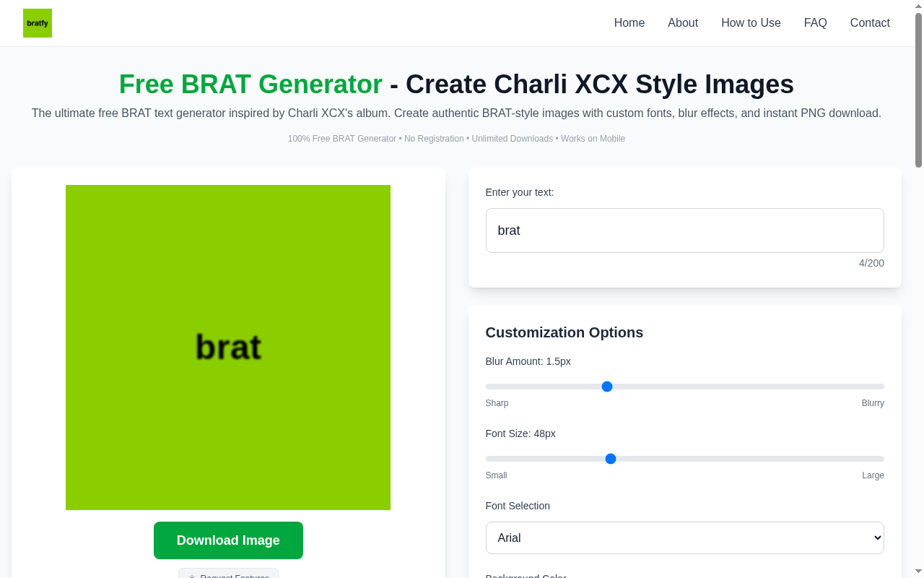Expand the Font Selection dropdown showing Arial
Image resolution: width=924 pixels, height=578 pixels.
(x=685, y=538)
